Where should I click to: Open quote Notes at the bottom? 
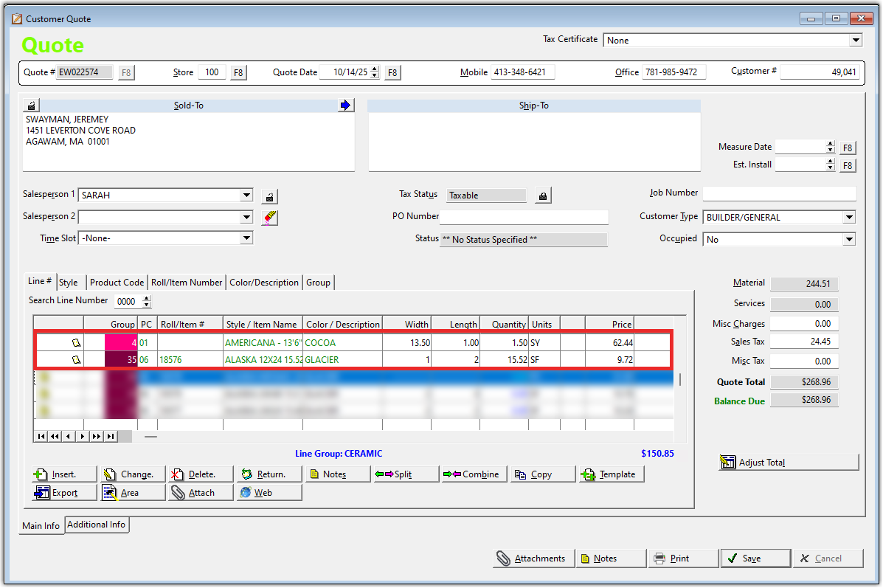coord(611,558)
